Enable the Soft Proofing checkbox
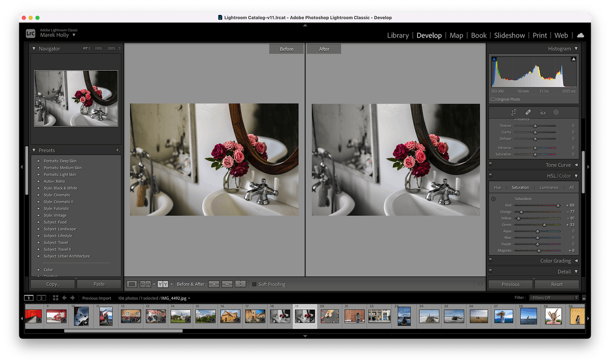The height and width of the screenshot is (364, 610). 255,284
